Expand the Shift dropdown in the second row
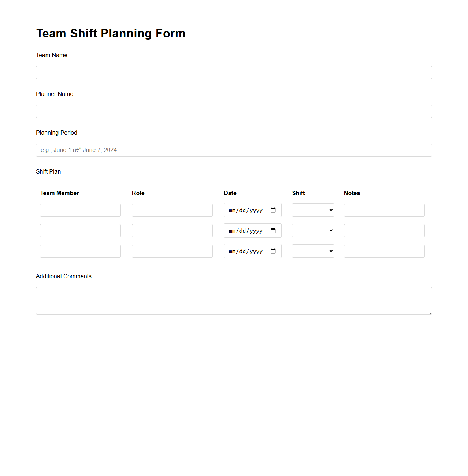The width and height of the screenshot is (468, 476). click(x=313, y=230)
